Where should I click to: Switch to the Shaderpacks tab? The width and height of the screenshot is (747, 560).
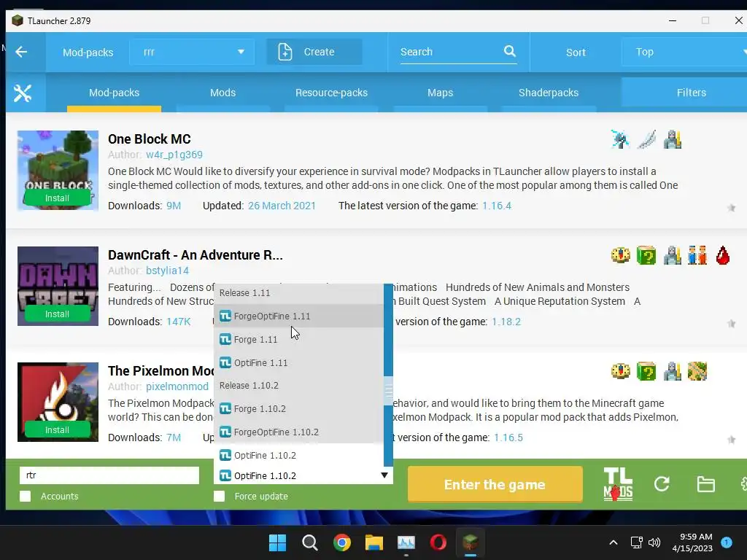pyautogui.click(x=549, y=93)
